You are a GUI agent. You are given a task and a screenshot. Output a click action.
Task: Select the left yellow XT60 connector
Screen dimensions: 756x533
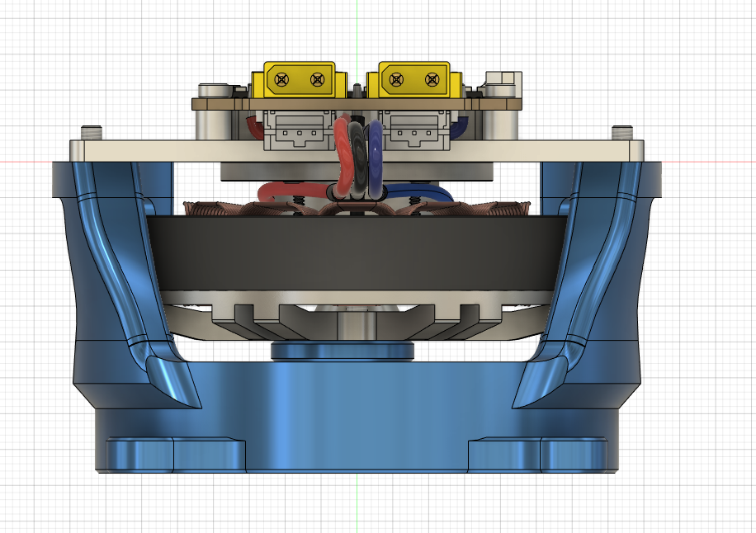coord(299,79)
